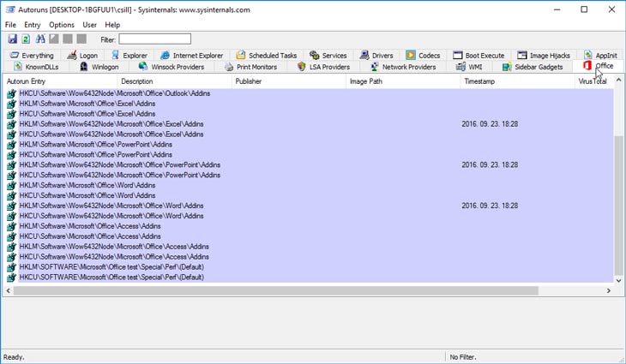Click the Refresh toolbar icon
Image resolution: width=626 pixels, height=364 pixels.
click(26, 39)
